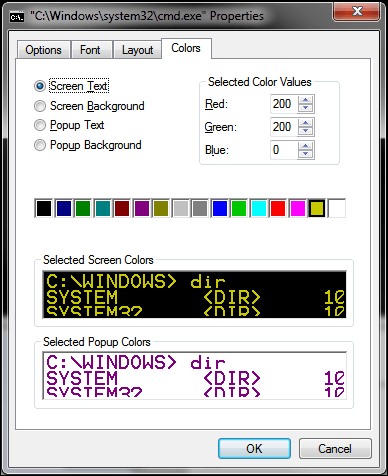
Task: Select the white color swatch
Action: [337, 209]
